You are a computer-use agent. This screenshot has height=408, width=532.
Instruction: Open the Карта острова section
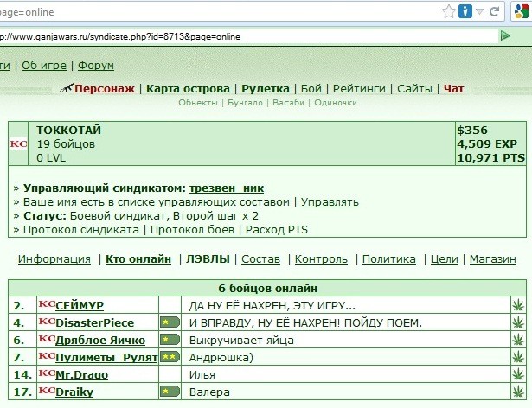pyautogui.click(x=188, y=89)
